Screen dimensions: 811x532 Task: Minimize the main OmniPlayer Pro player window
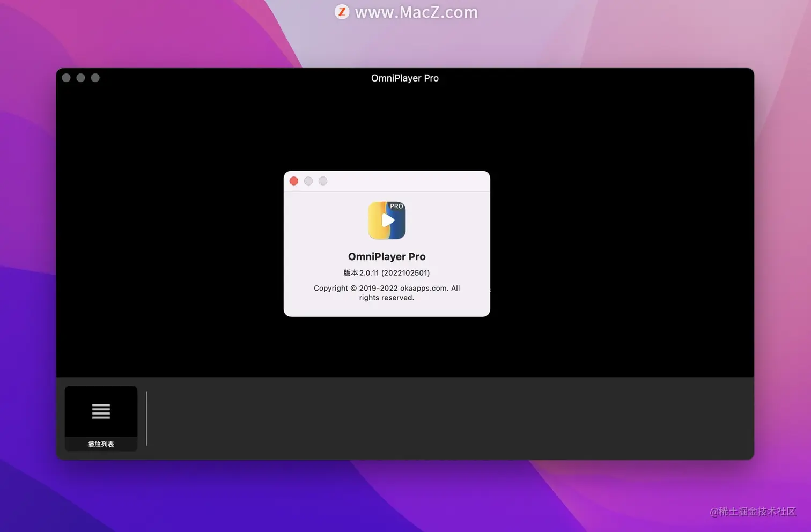(81, 78)
